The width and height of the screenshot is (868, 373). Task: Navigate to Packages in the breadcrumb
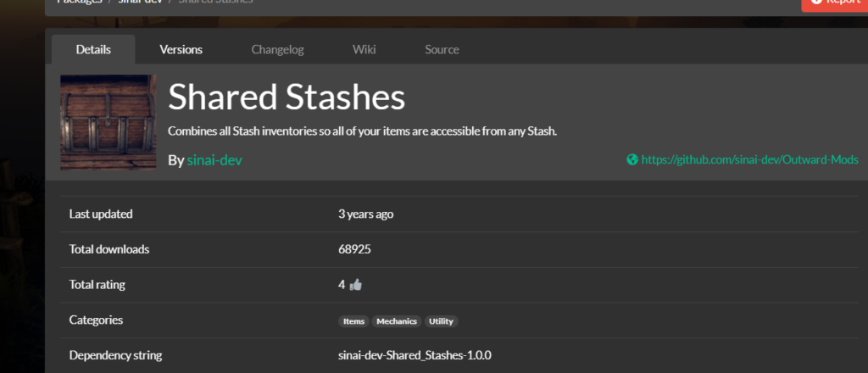pyautogui.click(x=79, y=3)
